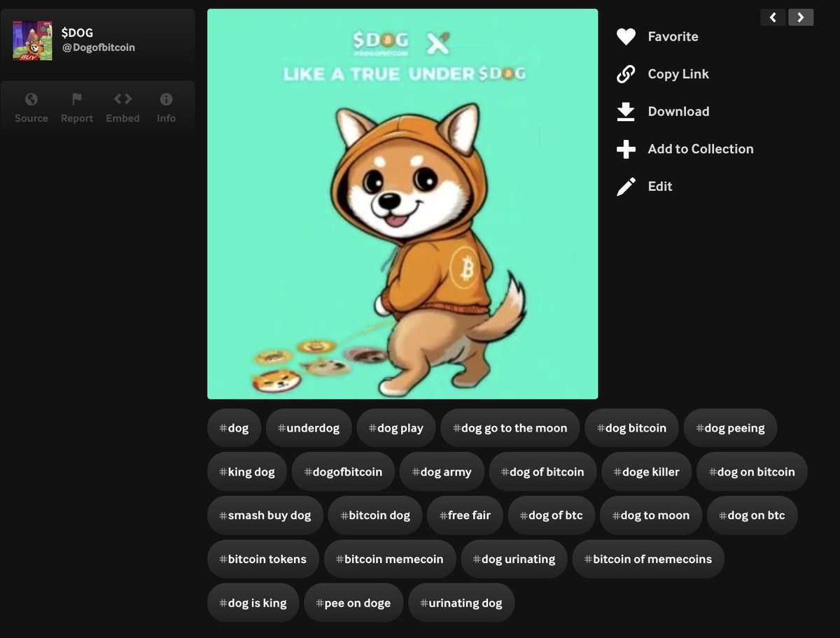The height and width of the screenshot is (638, 840).
Task: Click the Favorite label
Action: pyautogui.click(x=673, y=36)
